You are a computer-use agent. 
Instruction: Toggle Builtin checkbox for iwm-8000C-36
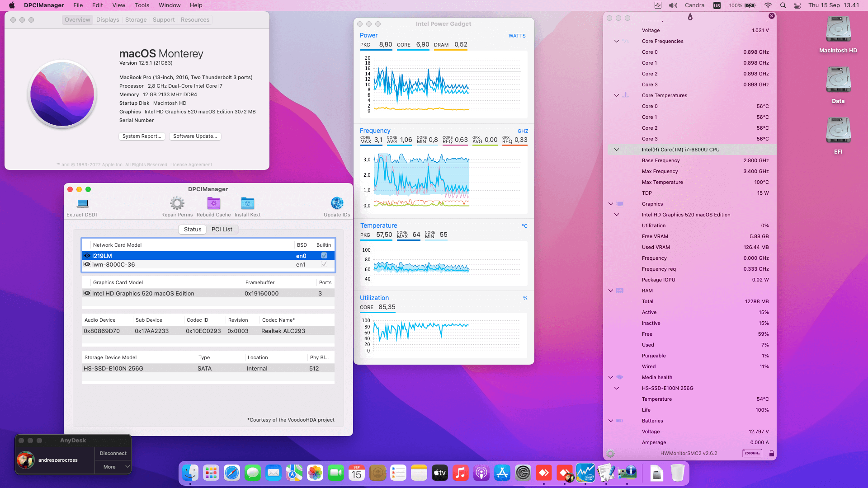tap(324, 264)
